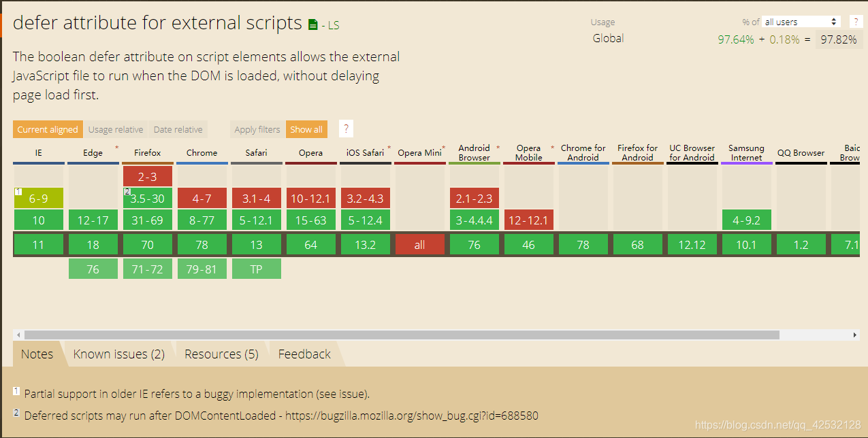Image resolution: width=868 pixels, height=438 pixels.
Task: Click the Samsung Internet 4-9.2 cell
Action: [747, 220]
